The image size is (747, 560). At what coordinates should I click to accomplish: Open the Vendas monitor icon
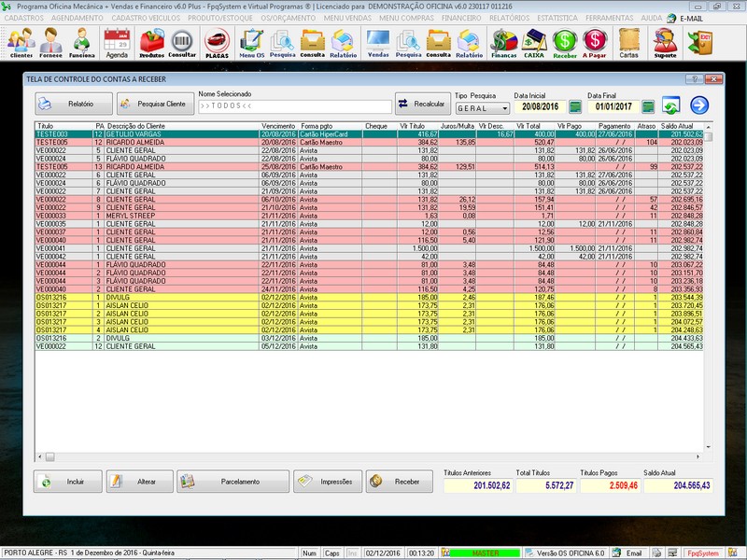[x=378, y=43]
